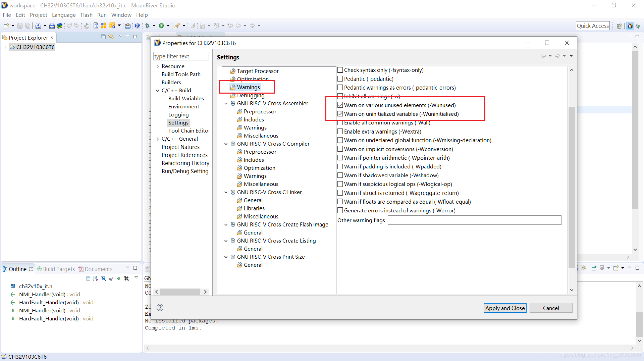The width and height of the screenshot is (644, 361).
Task: Click the type filter text field
Action: click(x=181, y=56)
